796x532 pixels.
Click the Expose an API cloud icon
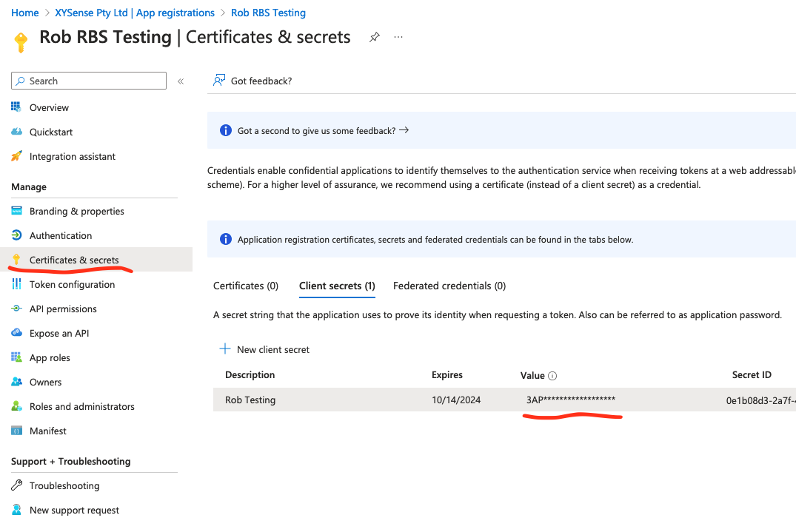click(x=16, y=333)
